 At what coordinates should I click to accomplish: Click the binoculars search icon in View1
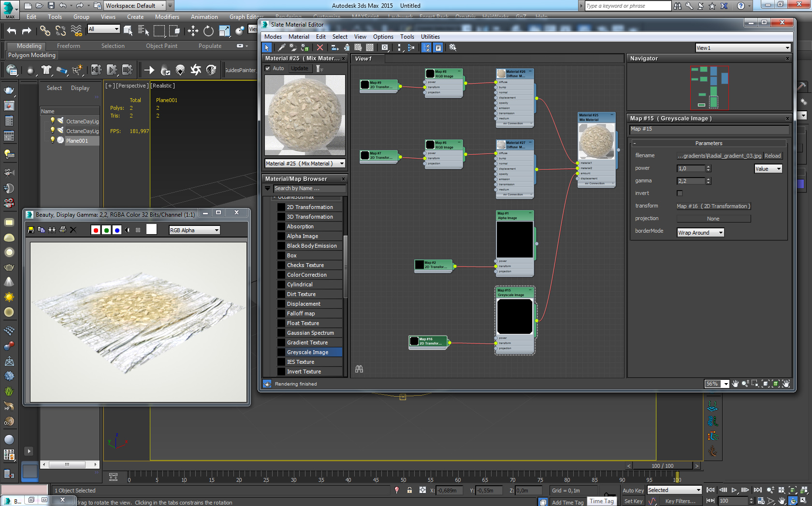click(x=359, y=369)
